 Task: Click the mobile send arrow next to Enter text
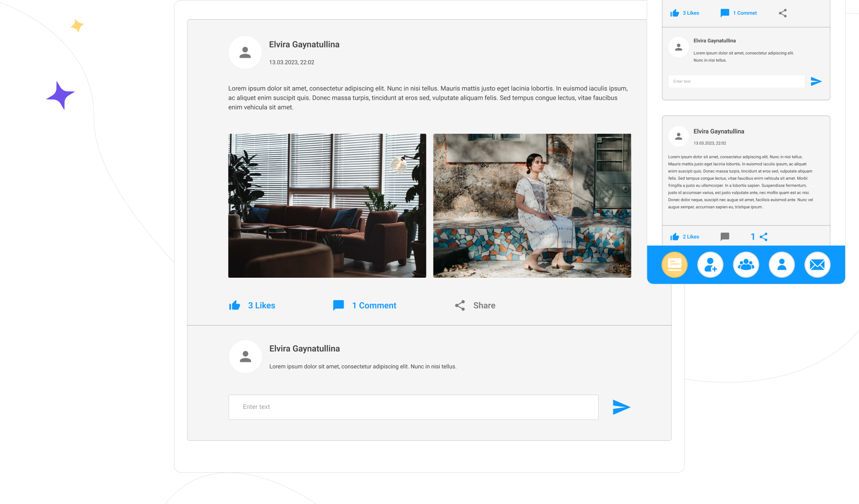(x=816, y=81)
